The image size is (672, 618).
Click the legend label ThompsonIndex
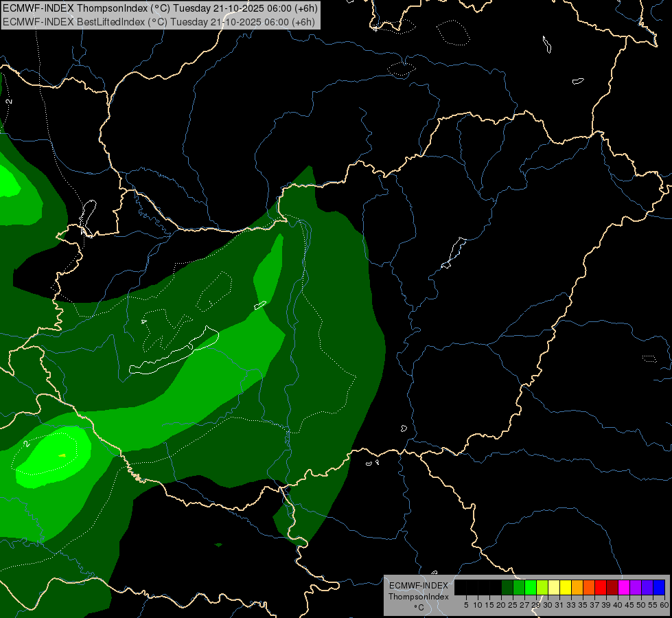coord(419,597)
